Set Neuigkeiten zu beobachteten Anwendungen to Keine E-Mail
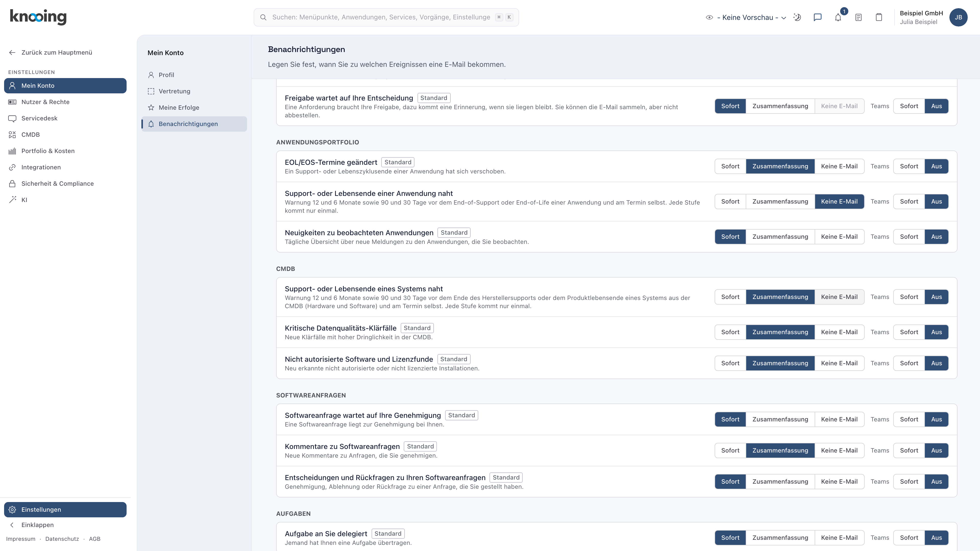The height and width of the screenshot is (551, 980). coord(839,236)
